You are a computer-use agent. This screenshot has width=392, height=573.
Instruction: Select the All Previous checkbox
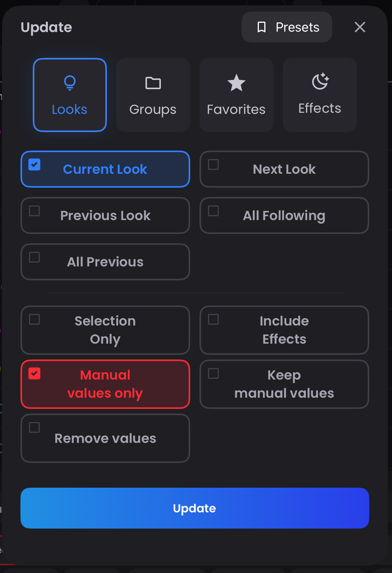coord(34,257)
